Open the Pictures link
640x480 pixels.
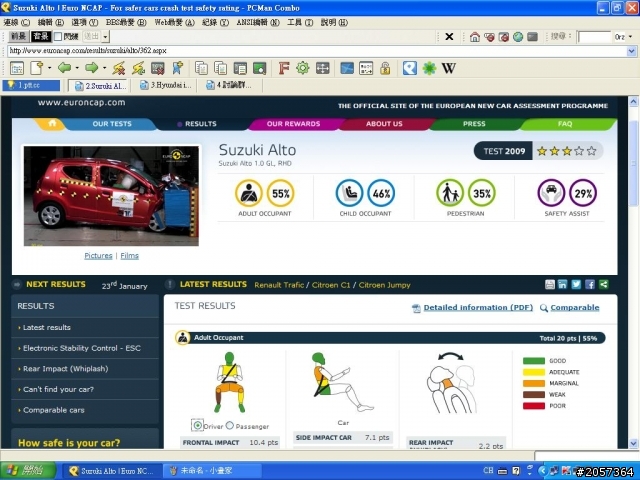pos(98,256)
